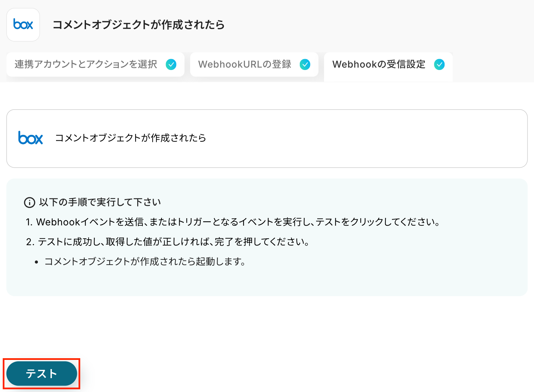Click the Box logo icon in header

[23, 25]
